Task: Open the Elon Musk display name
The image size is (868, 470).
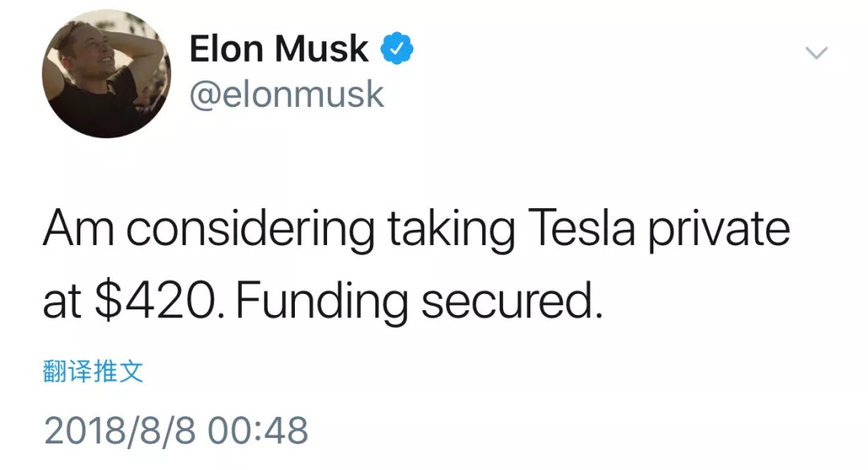Action: click(279, 49)
